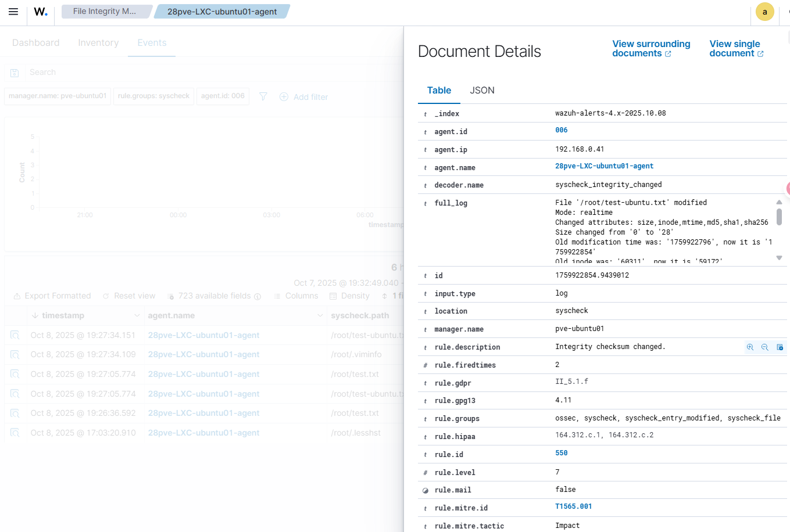This screenshot has height=532, width=790.
Task: Open the hamburger navigation menu
Action: (x=13, y=12)
